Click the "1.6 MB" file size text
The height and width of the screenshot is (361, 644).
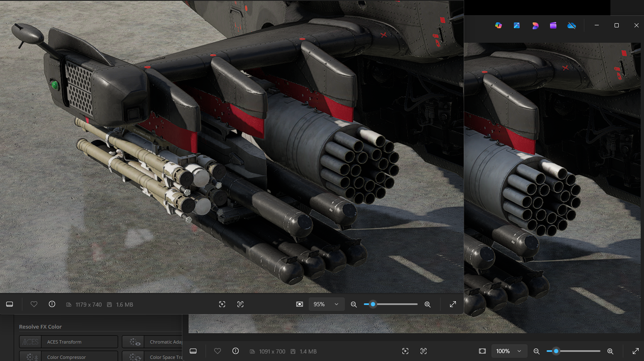coord(125,305)
